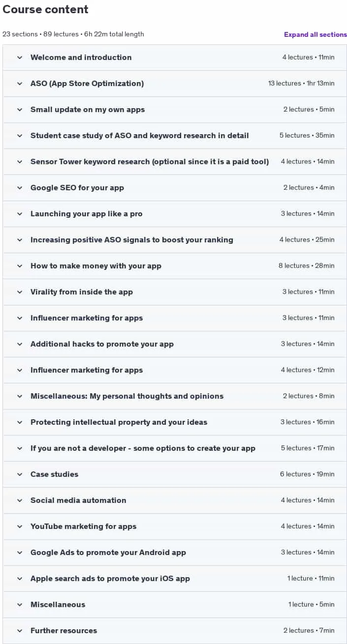This screenshot has height=644, width=347.
Task: Open Launching your app like a pro arrow
Action: (20, 214)
